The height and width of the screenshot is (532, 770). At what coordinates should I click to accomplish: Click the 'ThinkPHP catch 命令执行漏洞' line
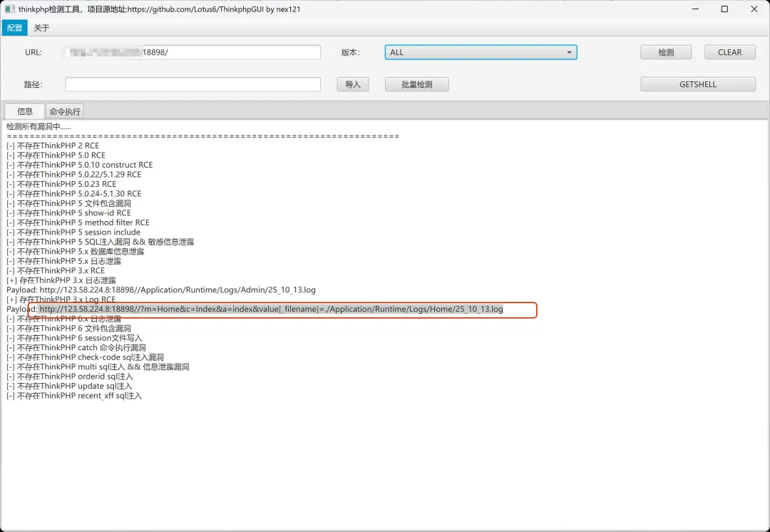point(76,348)
